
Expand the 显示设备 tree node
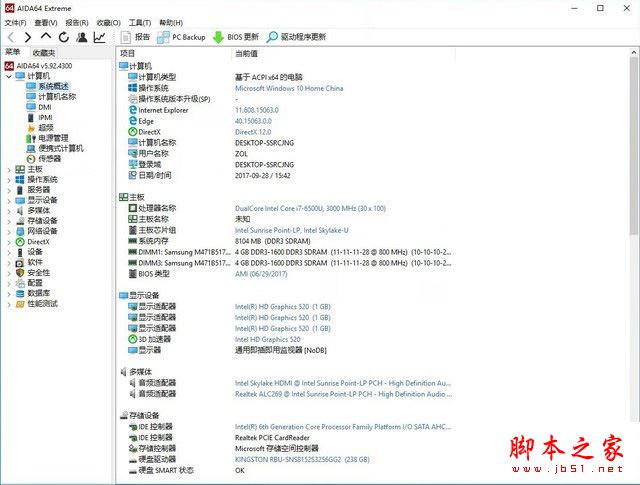click(9, 200)
